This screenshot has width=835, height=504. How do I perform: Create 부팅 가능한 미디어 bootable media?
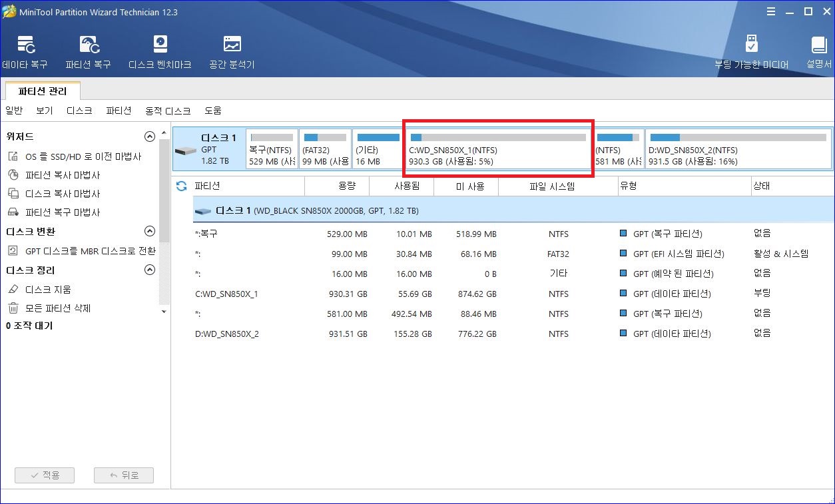(x=751, y=53)
